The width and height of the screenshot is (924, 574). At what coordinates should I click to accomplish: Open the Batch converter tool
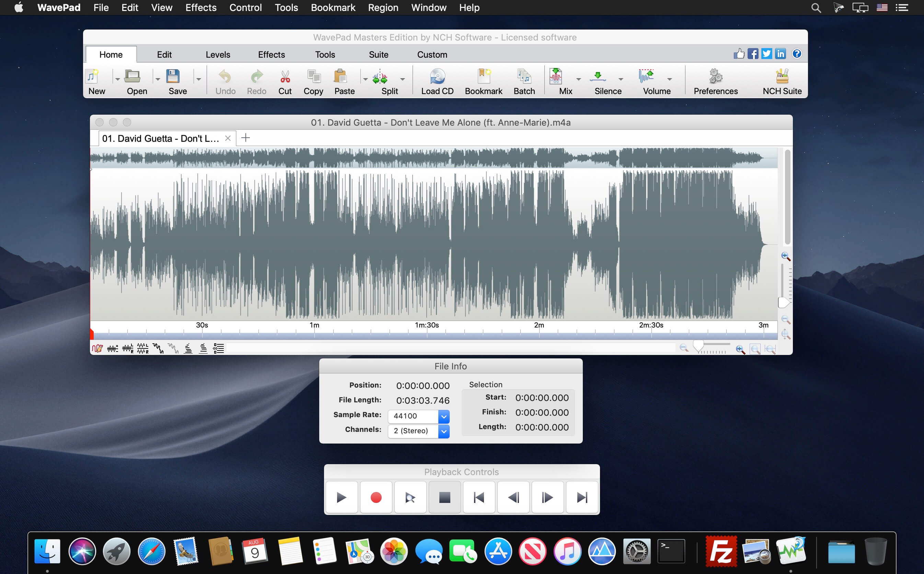coord(524,77)
